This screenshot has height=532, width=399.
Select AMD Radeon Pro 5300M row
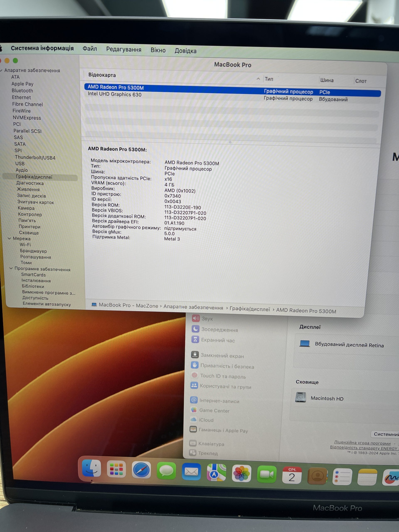232,90
